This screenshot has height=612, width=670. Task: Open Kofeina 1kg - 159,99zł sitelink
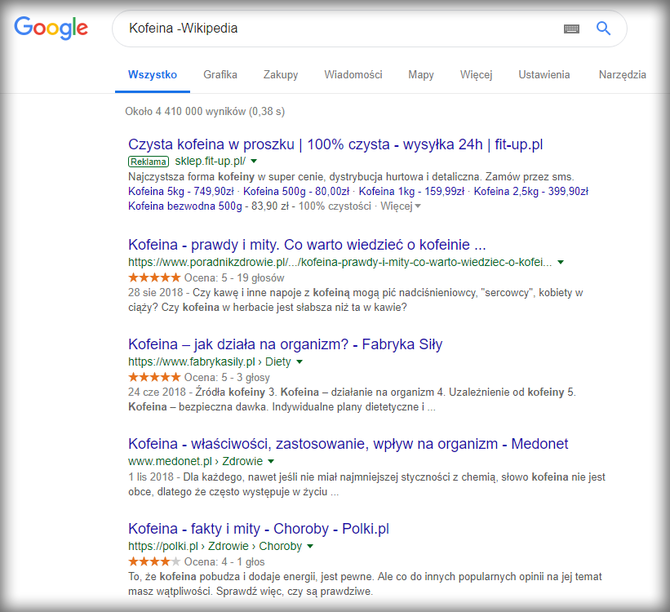click(x=411, y=191)
